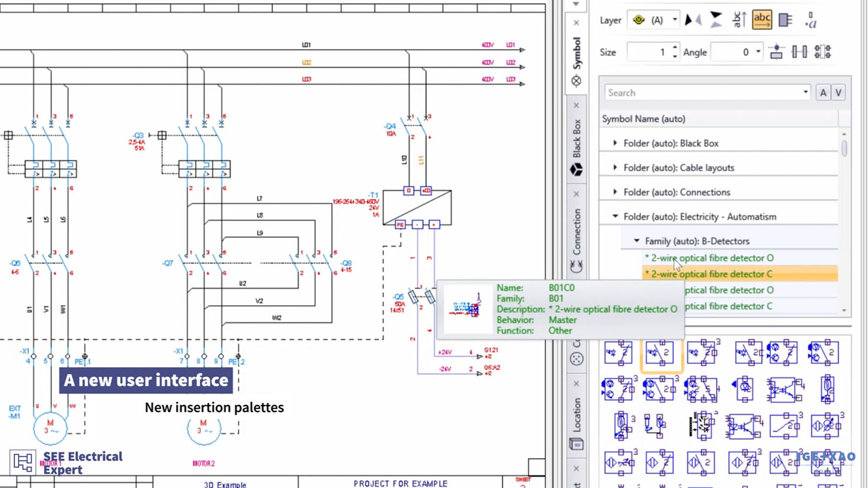Select the -Q8 contactor on schematic

pos(315,264)
